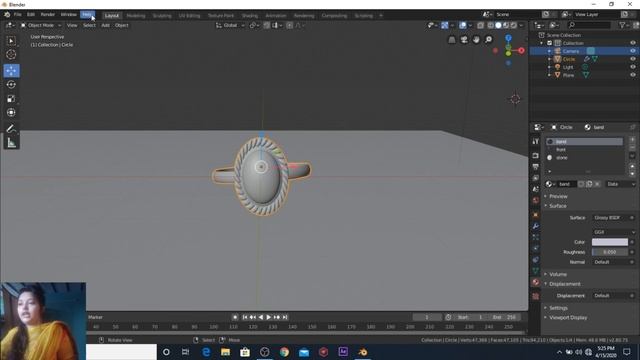640x360 pixels.
Task: Select the Select Box tool
Action: pos(11,40)
